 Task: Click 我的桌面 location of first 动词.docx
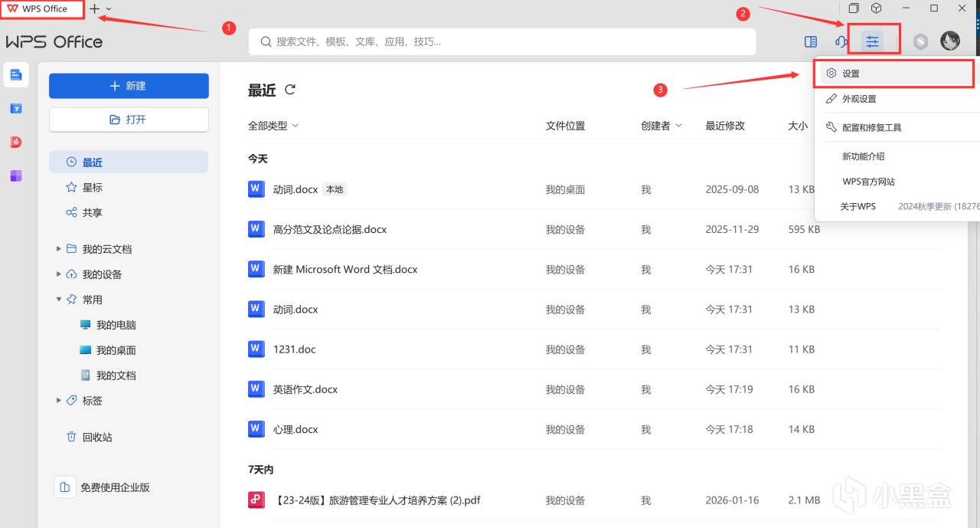(x=565, y=189)
